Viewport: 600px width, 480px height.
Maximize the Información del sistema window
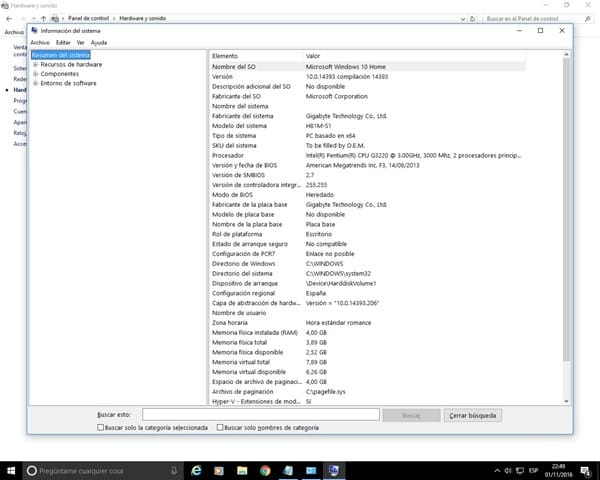pos(540,31)
